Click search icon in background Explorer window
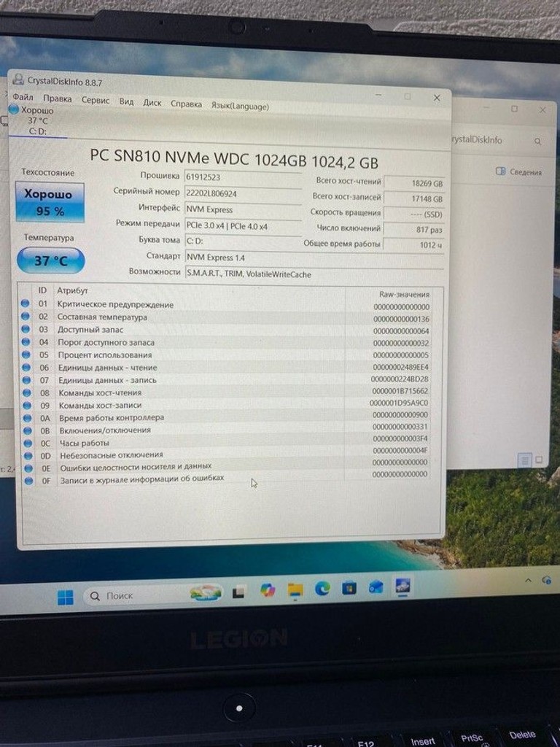The width and height of the screenshot is (560, 747). [x=537, y=142]
